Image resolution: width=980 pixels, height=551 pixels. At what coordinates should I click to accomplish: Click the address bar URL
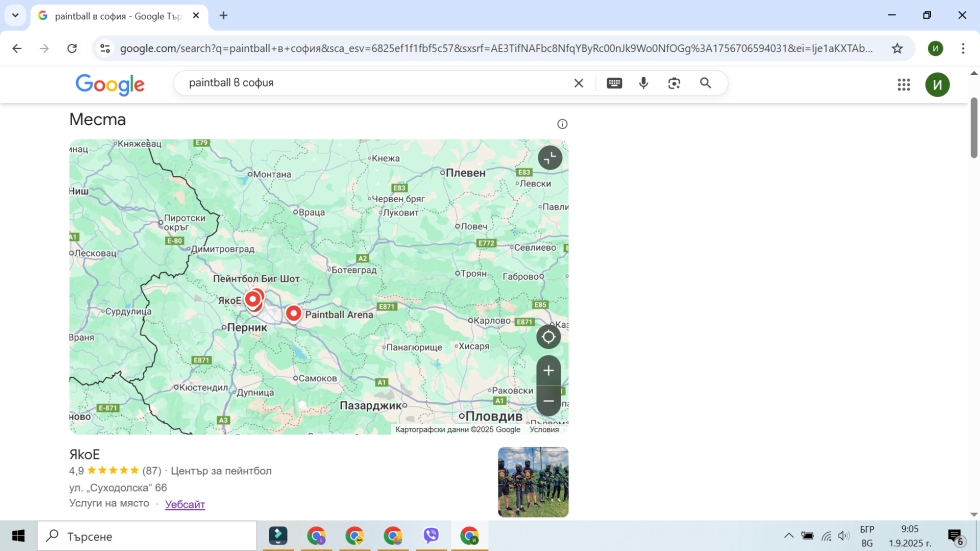coord(496,48)
